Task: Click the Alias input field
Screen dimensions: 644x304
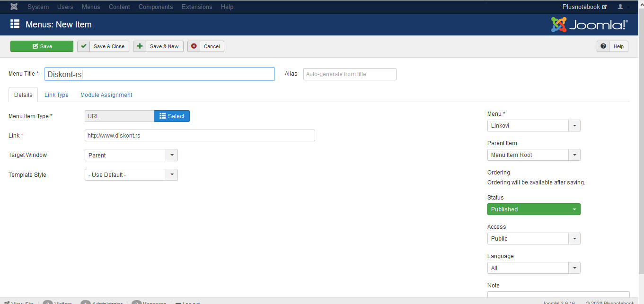Action: pos(349,74)
